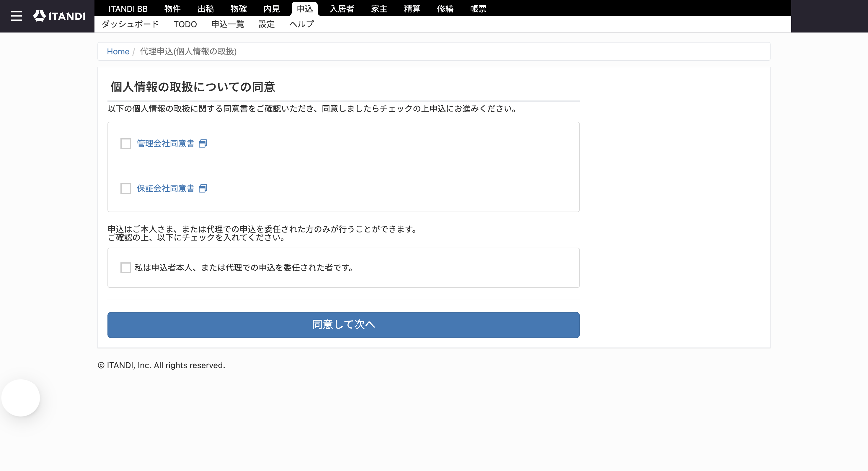868x471 pixels.
Task: Check the 管理会社同意書 checkbox
Action: (x=126, y=144)
